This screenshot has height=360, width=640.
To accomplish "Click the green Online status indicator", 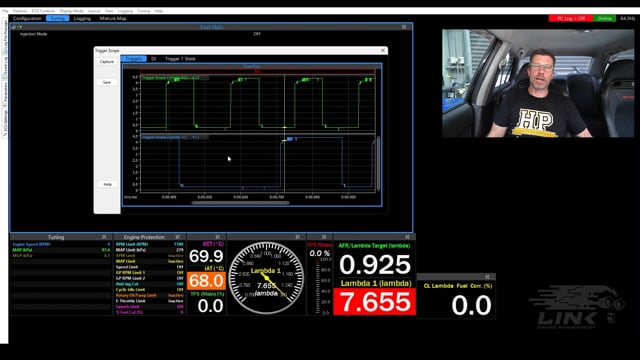I will (604, 18).
